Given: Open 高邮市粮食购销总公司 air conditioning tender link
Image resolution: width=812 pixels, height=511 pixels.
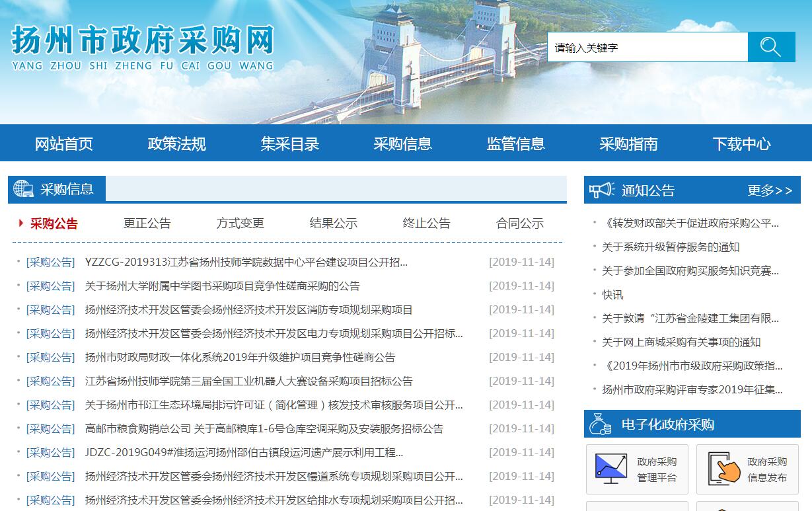Looking at the screenshot, I should point(264,429).
